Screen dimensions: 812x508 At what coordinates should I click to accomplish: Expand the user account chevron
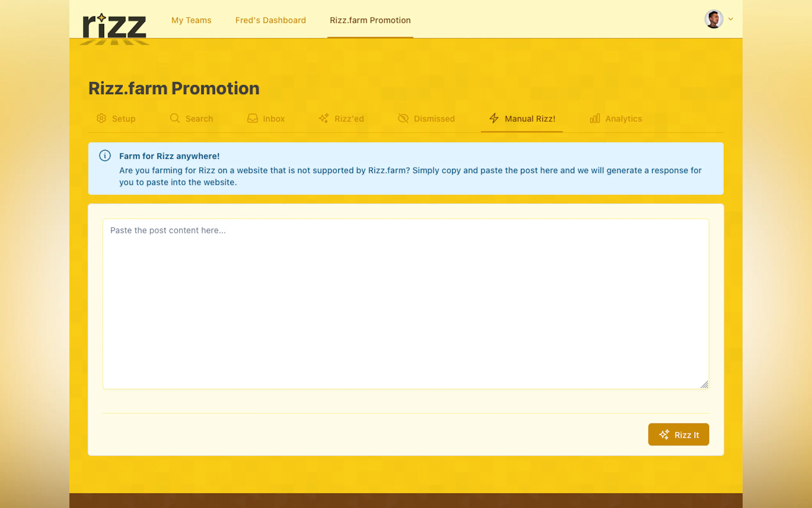730,19
